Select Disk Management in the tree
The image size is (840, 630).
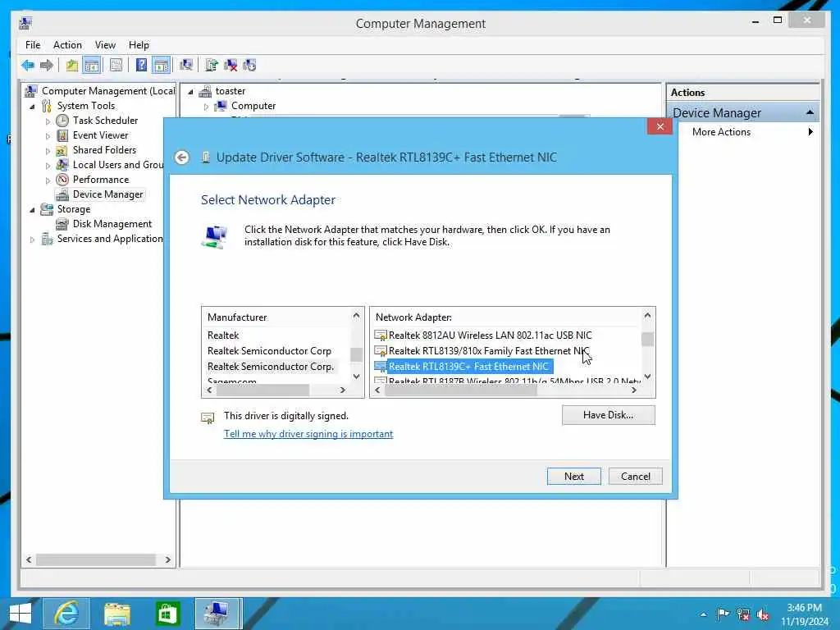click(x=112, y=223)
